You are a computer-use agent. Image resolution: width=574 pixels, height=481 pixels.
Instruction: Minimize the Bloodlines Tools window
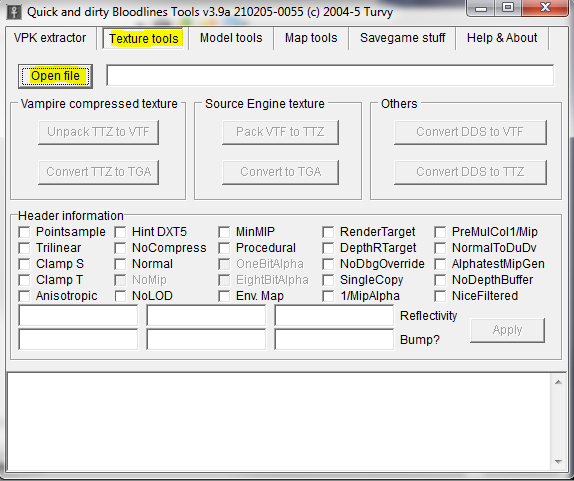481,8
